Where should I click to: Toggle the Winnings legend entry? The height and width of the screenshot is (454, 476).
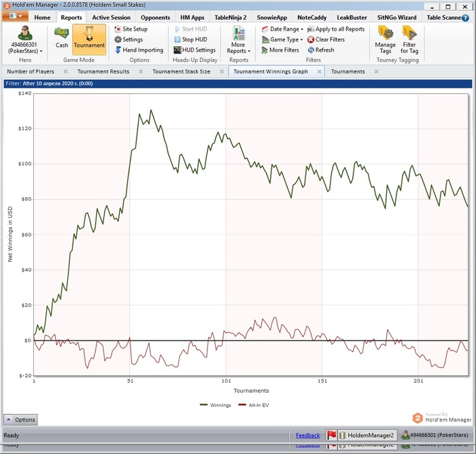click(x=216, y=405)
